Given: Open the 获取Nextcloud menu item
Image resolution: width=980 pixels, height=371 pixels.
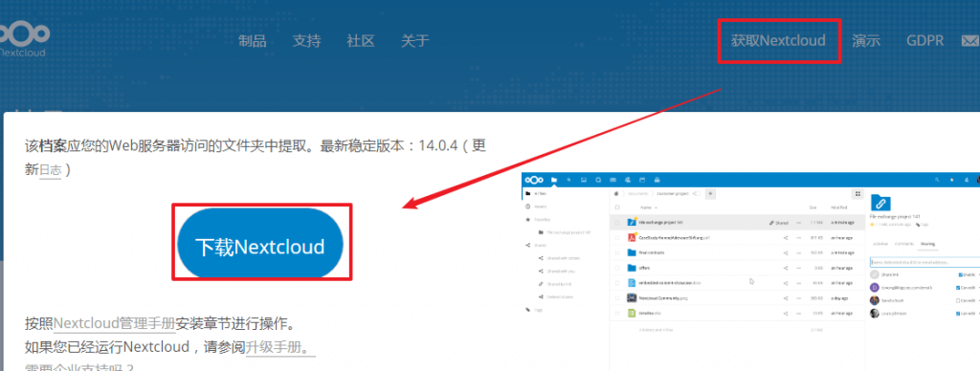Looking at the screenshot, I should click(x=778, y=40).
